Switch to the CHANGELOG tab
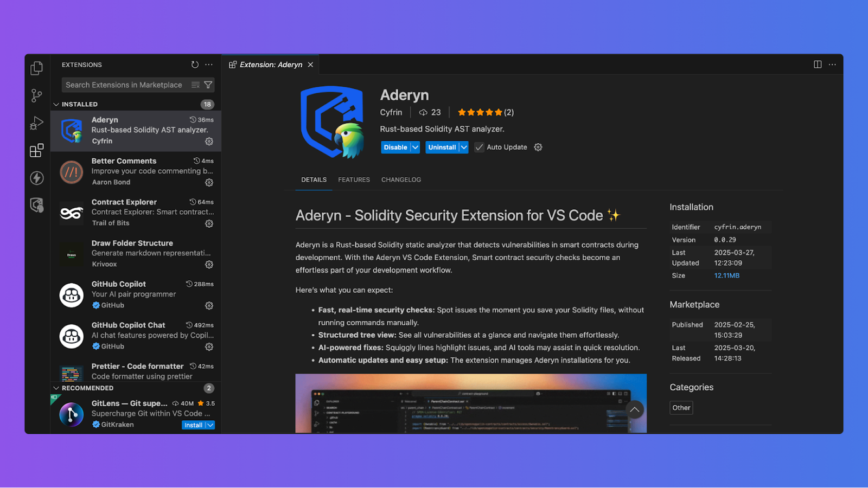The height and width of the screenshot is (488, 868). (x=401, y=179)
